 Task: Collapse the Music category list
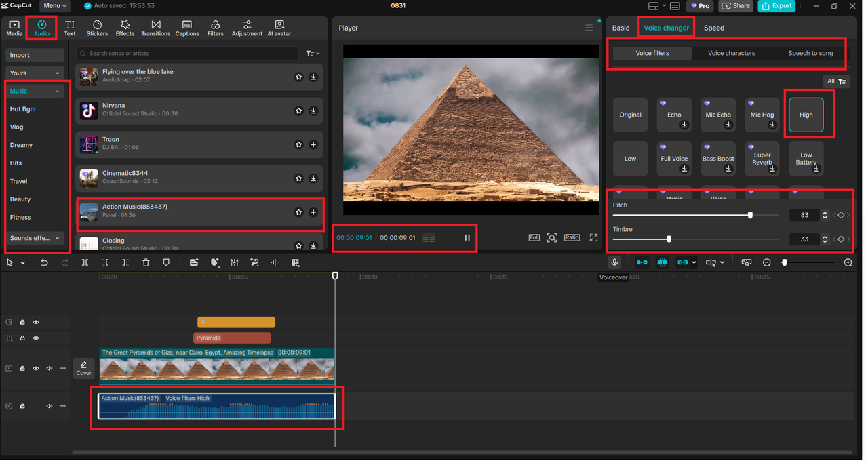point(58,91)
